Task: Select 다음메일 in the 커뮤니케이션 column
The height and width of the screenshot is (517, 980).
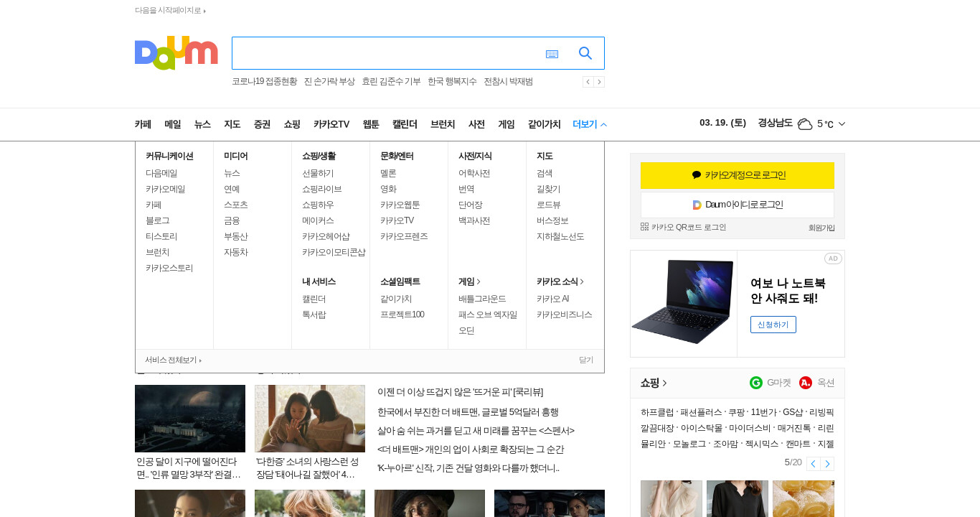Action: coord(161,173)
